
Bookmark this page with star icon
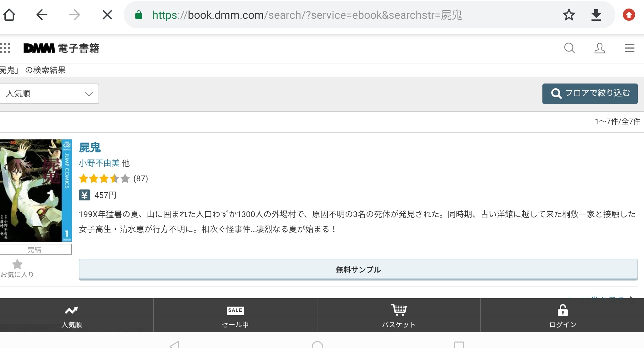[x=569, y=15]
